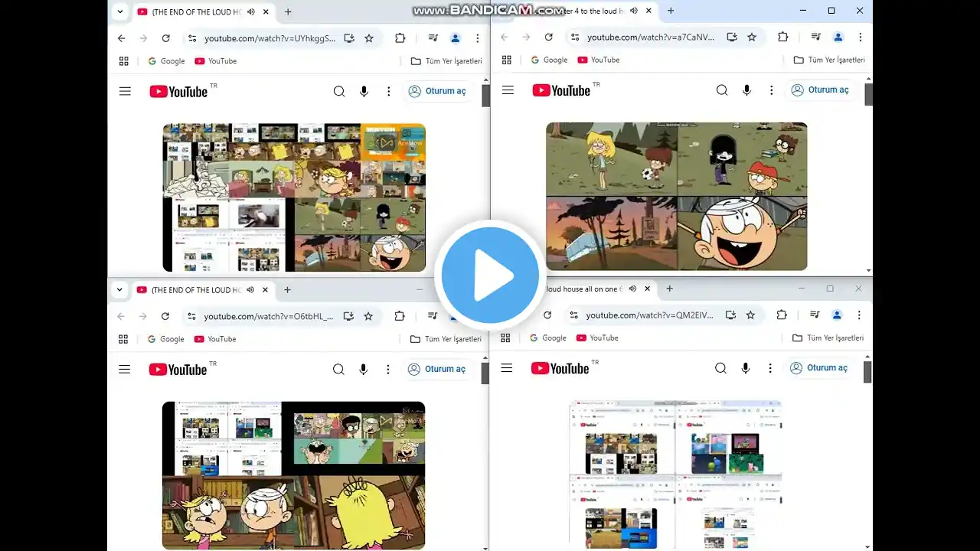
Task: Open the Chrome menu in the QM2EIV window
Action: 859,315
